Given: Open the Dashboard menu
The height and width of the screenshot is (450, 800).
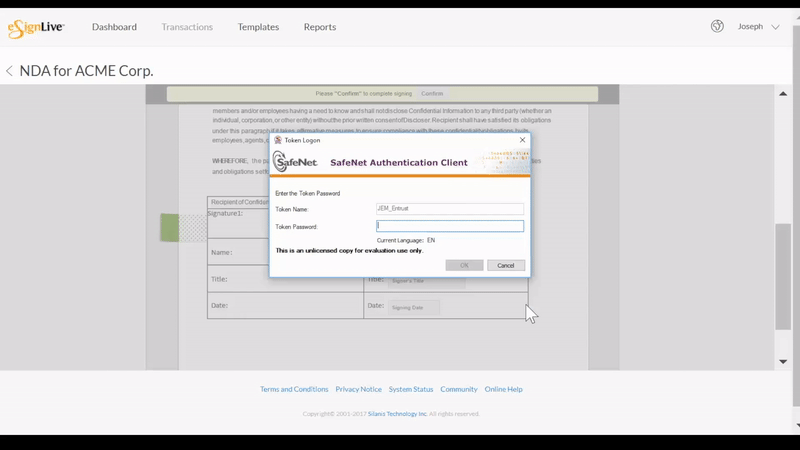Looking at the screenshot, I should 114,27.
